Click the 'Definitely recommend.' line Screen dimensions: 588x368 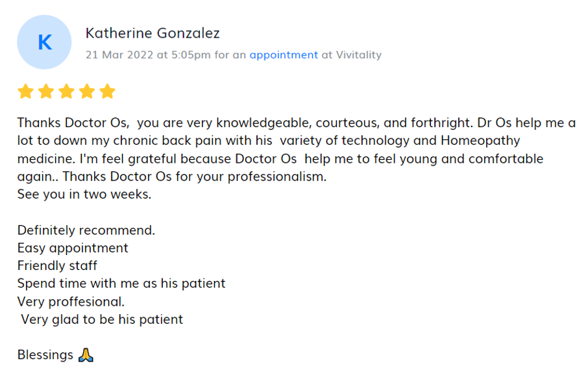tap(86, 230)
